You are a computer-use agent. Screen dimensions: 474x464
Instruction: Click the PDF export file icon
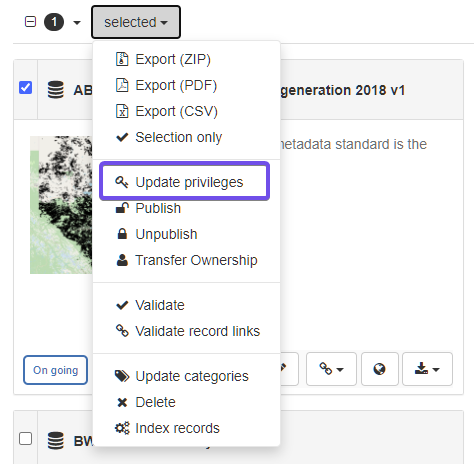pyautogui.click(x=122, y=85)
